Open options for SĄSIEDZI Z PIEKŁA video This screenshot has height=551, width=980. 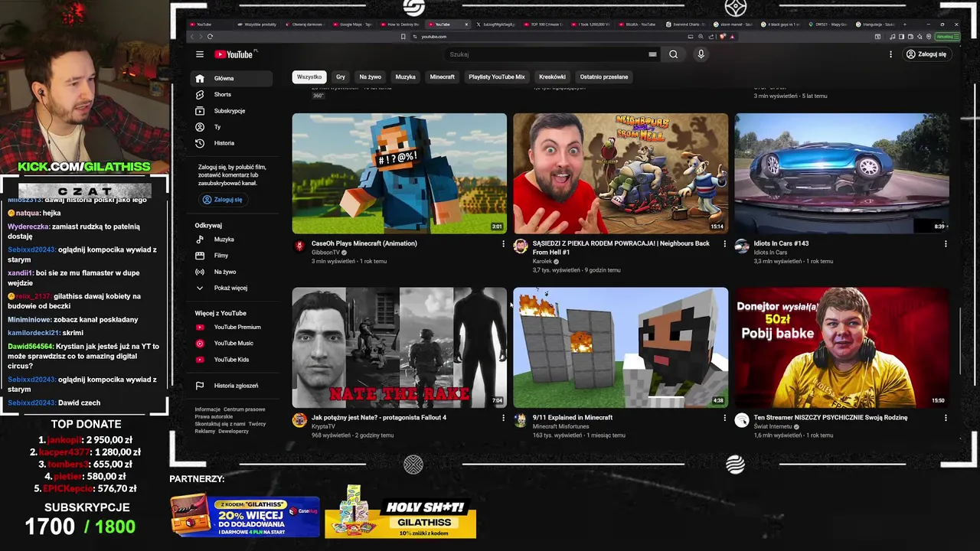724,244
